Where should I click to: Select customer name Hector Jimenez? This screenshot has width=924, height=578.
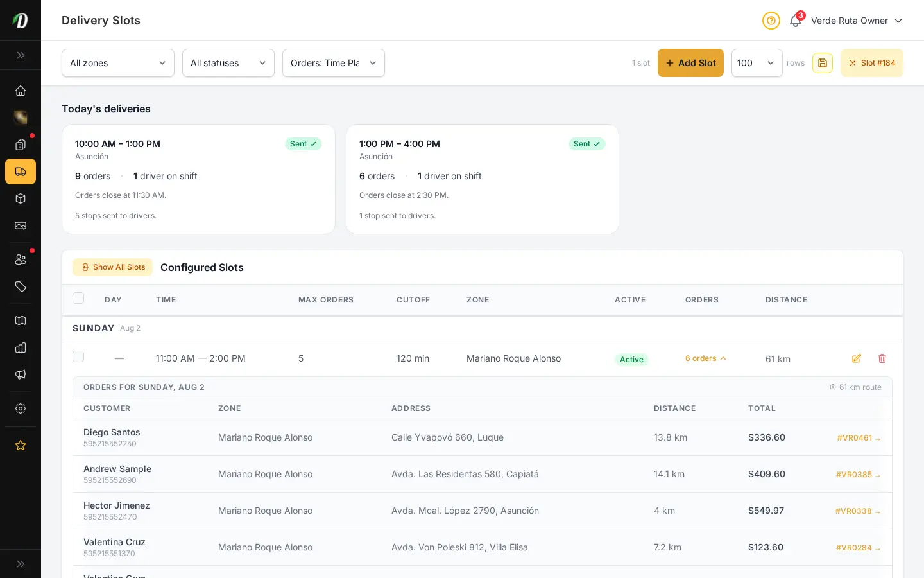pos(117,505)
